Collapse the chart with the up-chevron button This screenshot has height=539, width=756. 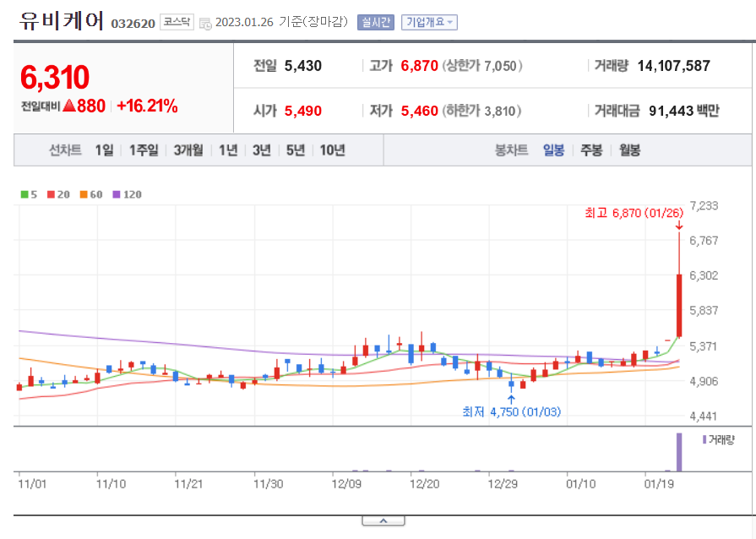(383, 520)
